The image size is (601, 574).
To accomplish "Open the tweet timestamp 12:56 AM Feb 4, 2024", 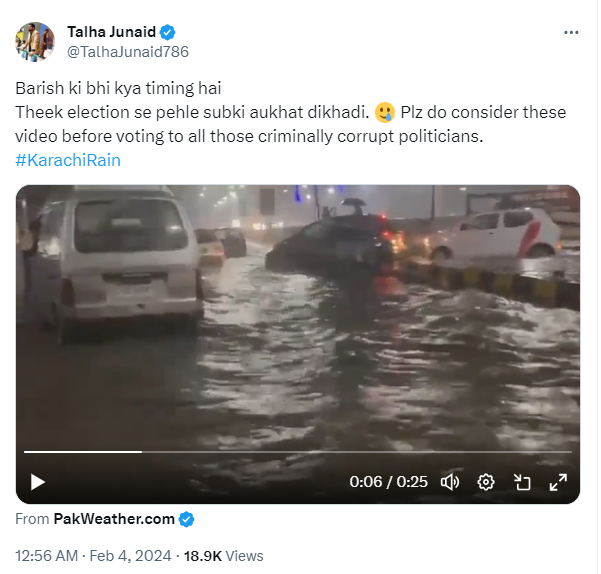I will [93, 556].
